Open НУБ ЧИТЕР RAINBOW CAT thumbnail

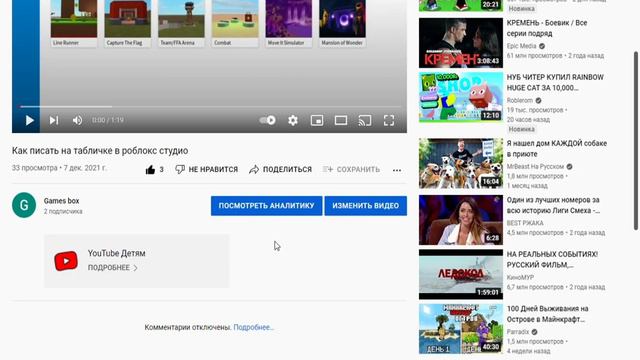pos(461,97)
